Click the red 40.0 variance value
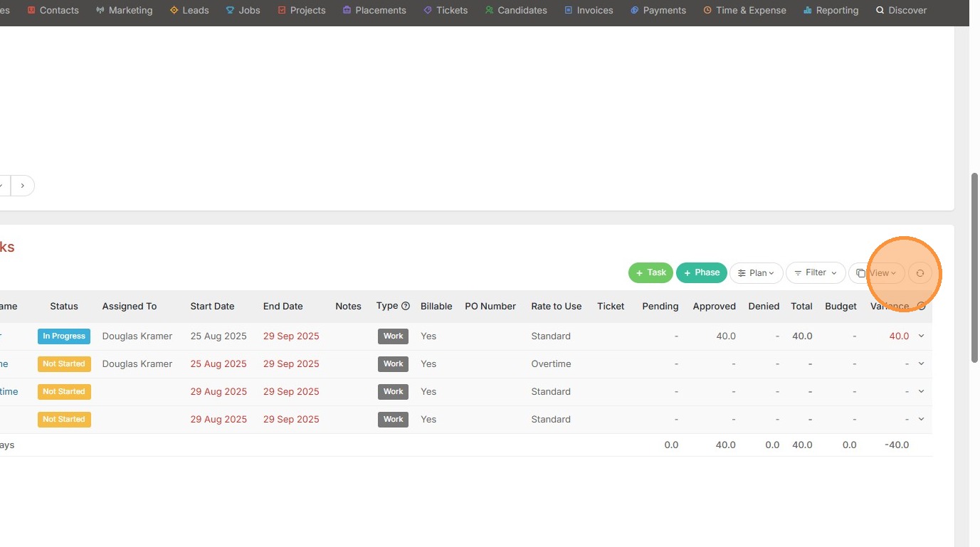 pos(899,336)
